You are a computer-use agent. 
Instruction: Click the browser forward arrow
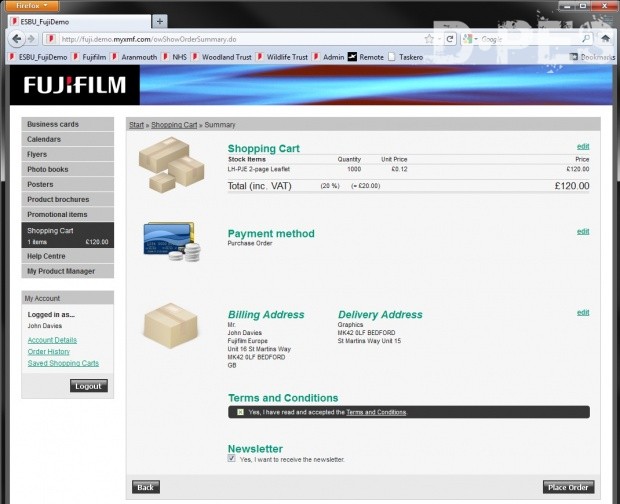click(31, 39)
